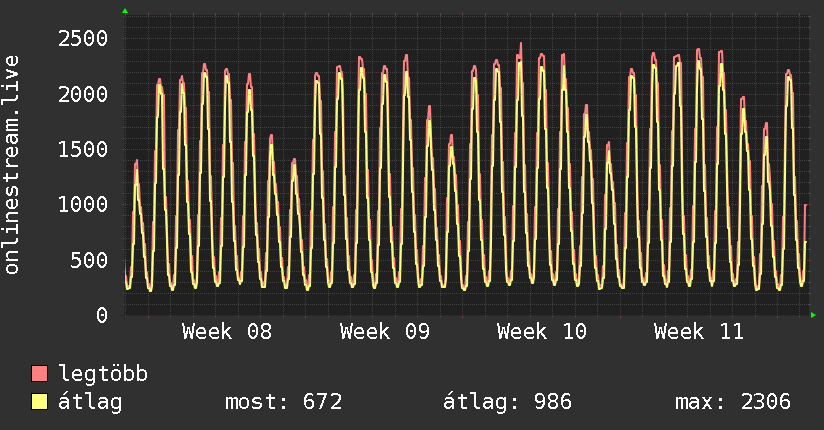The image size is (824, 430).
Task: Click the yellow átlag legend swatch
Action: click(40, 403)
